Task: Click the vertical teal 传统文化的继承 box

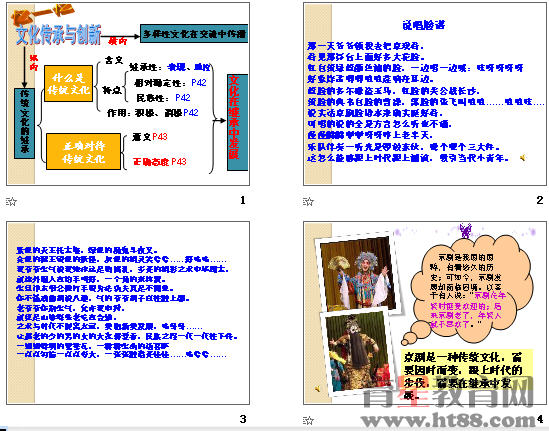Action: [x=25, y=123]
